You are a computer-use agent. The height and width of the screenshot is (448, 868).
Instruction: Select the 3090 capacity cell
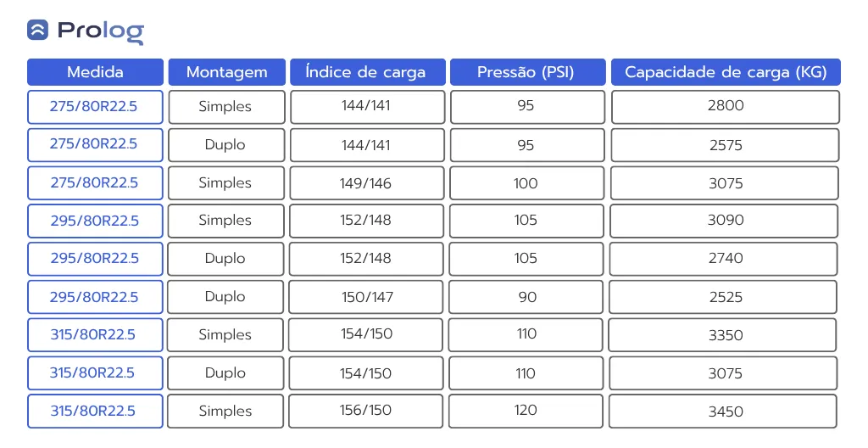(724, 221)
